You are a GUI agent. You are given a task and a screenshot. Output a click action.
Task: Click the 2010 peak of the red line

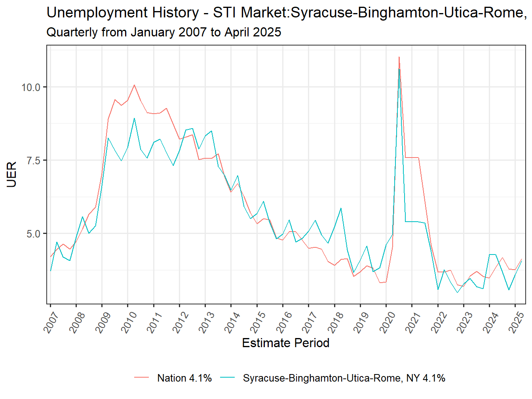pos(134,85)
